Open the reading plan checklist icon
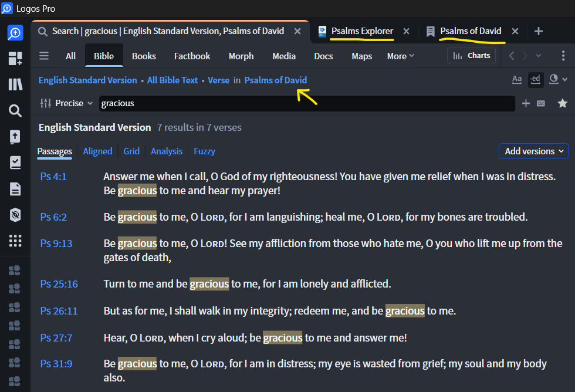575x392 pixels. pos(15,163)
